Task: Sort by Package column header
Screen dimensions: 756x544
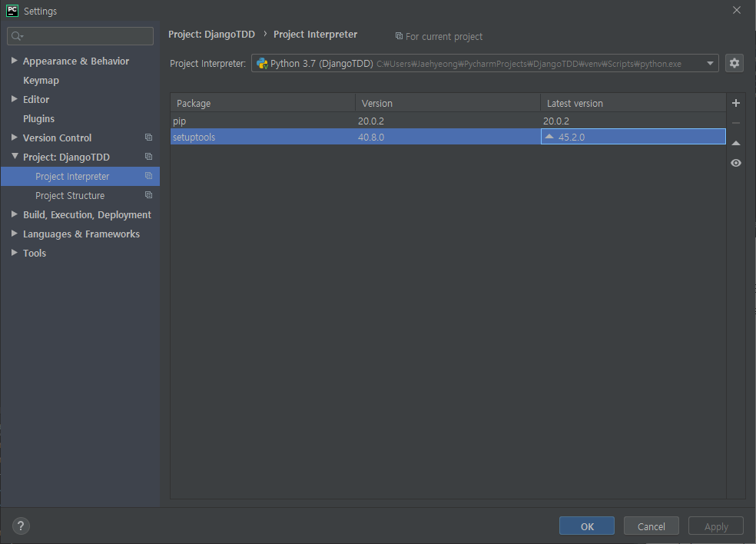Action: coord(263,103)
